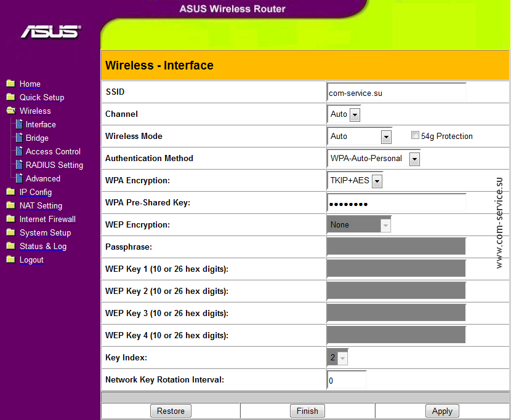Click the WEP Key 1 field

click(396, 268)
